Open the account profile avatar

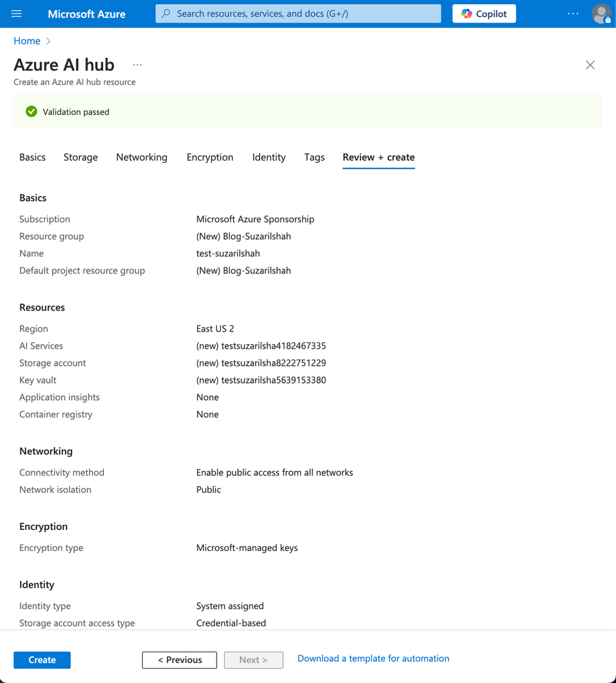(601, 14)
